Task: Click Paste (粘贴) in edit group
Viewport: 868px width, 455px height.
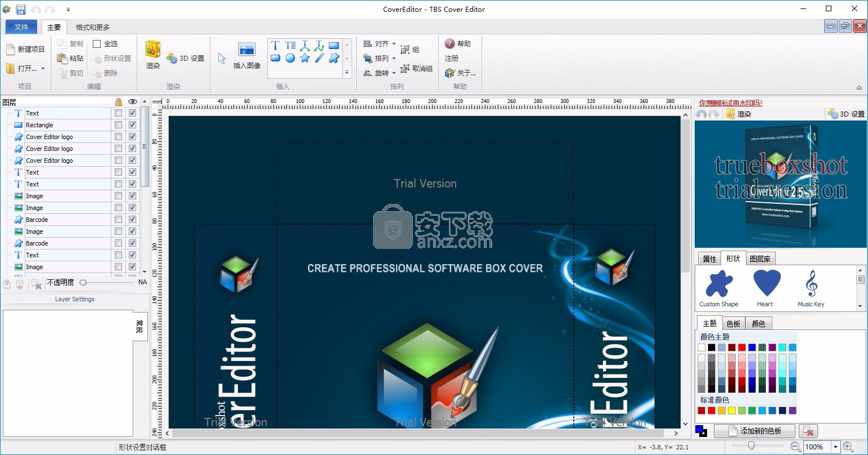Action: [70, 58]
